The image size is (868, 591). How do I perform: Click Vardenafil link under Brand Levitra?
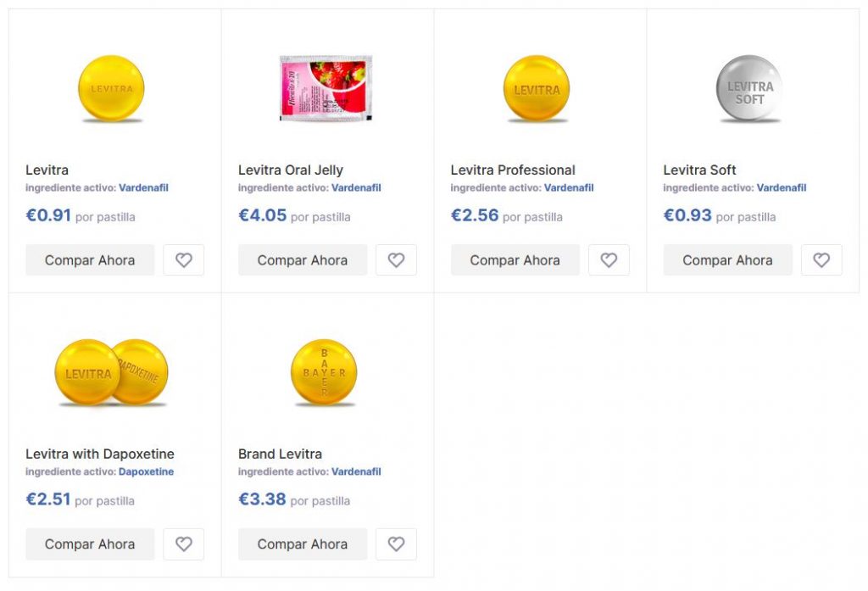coord(356,471)
